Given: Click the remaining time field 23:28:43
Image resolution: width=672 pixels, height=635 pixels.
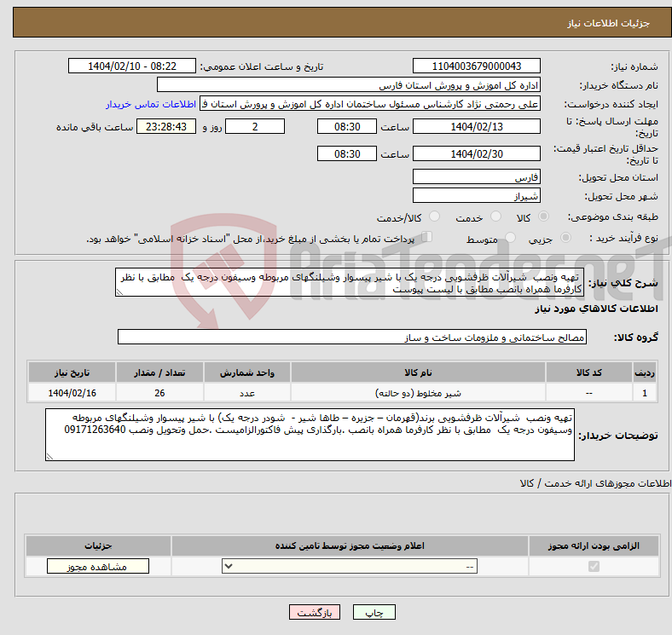Looking at the screenshot, I should pos(166,127).
